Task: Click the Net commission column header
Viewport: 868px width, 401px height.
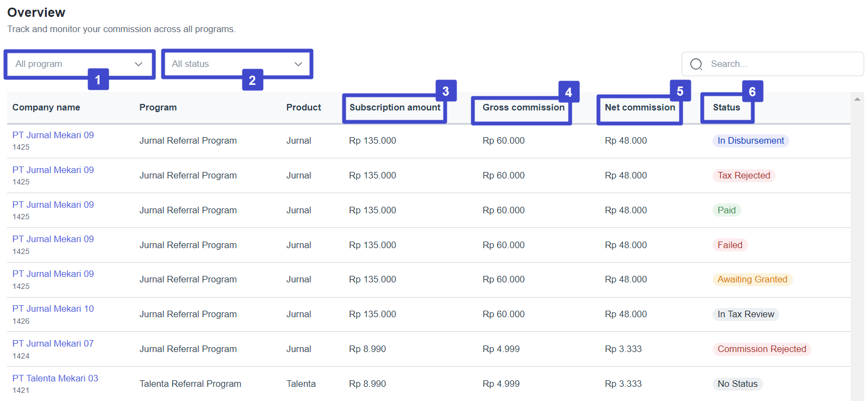Action: 640,108
